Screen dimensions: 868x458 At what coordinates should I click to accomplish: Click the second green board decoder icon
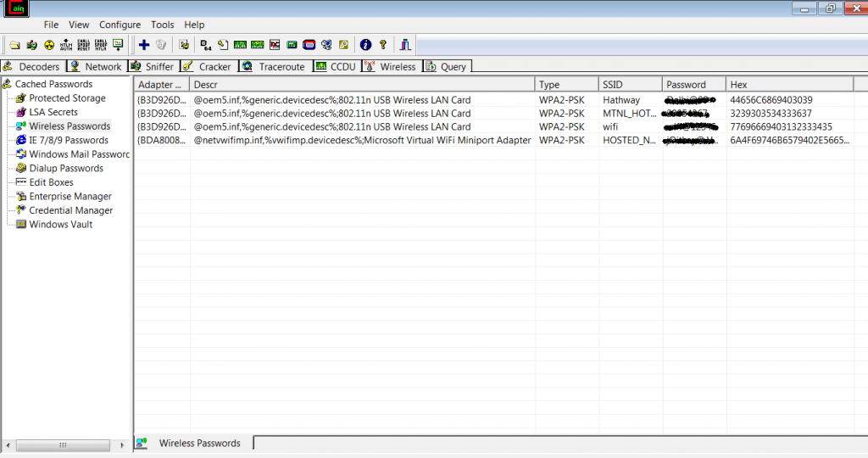click(x=258, y=45)
